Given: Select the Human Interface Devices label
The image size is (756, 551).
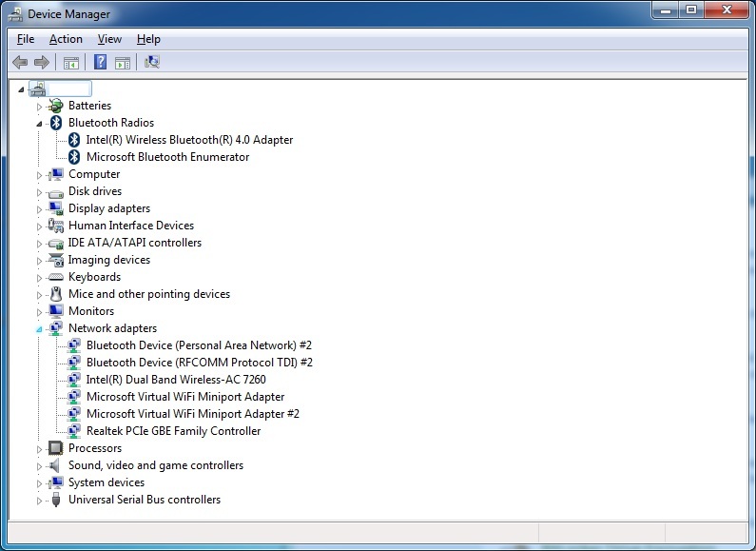Looking at the screenshot, I should pyautogui.click(x=131, y=226).
